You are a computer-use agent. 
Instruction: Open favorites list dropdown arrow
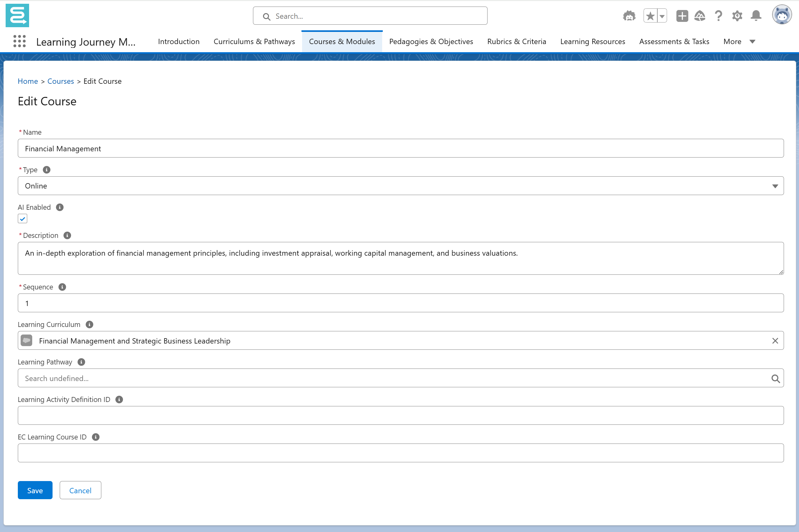click(662, 16)
